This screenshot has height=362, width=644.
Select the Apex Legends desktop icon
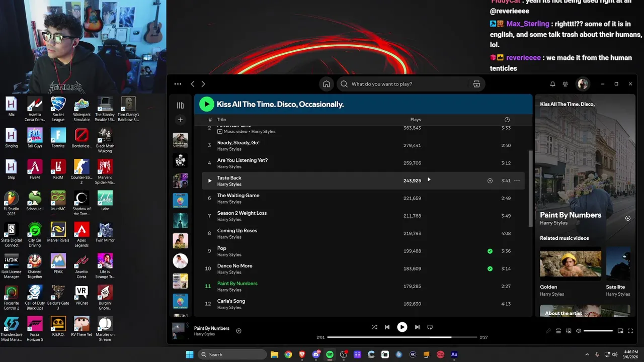pos(82,234)
